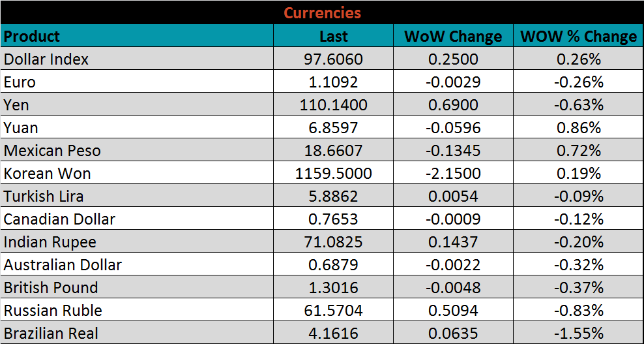This screenshot has height=344, width=644.
Task: Click the Yuan WoW change -0.0596
Action: click(x=453, y=128)
